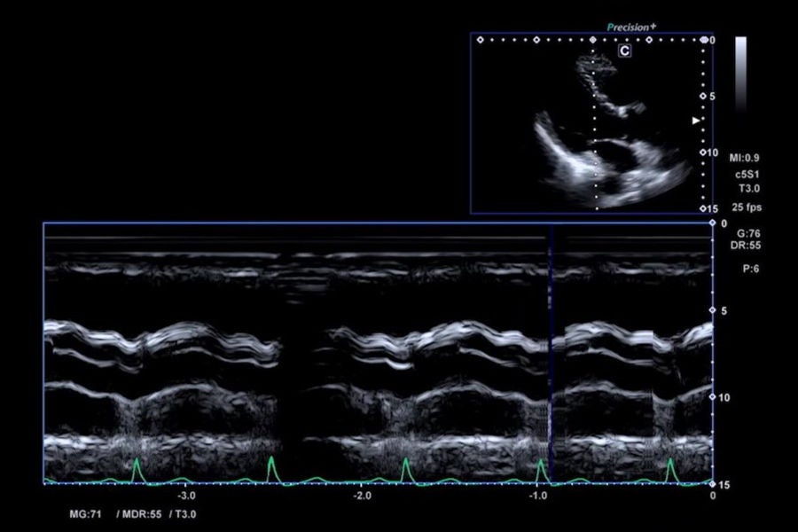This screenshot has width=798, height=532.
Task: Click the 25 fps frame rate readout
Action: pyautogui.click(x=747, y=207)
